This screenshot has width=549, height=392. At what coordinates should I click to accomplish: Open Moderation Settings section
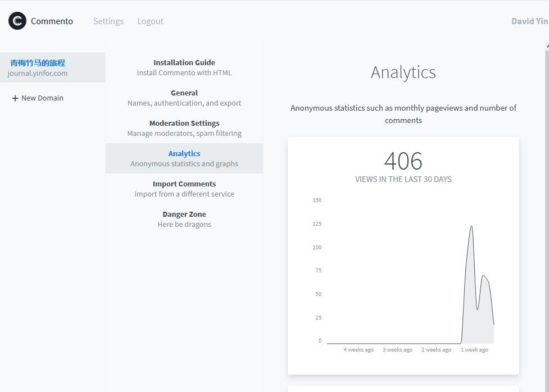click(x=184, y=128)
